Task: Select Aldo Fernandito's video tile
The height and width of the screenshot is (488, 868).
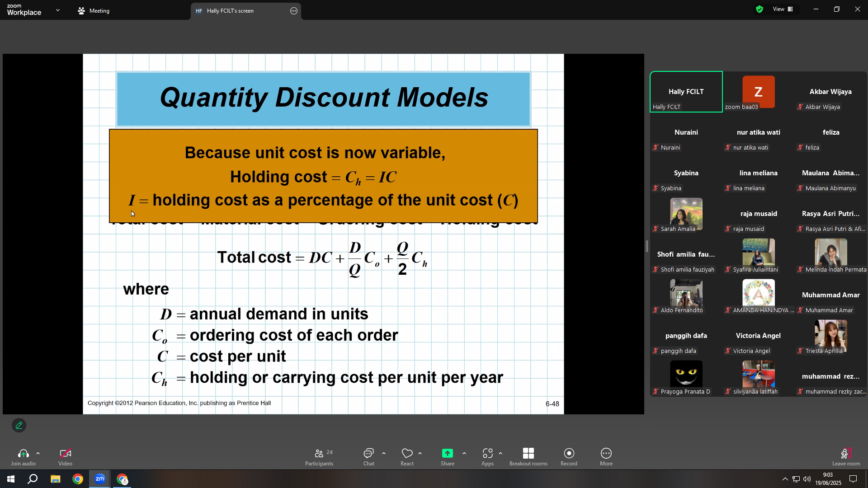Action: coord(686,295)
